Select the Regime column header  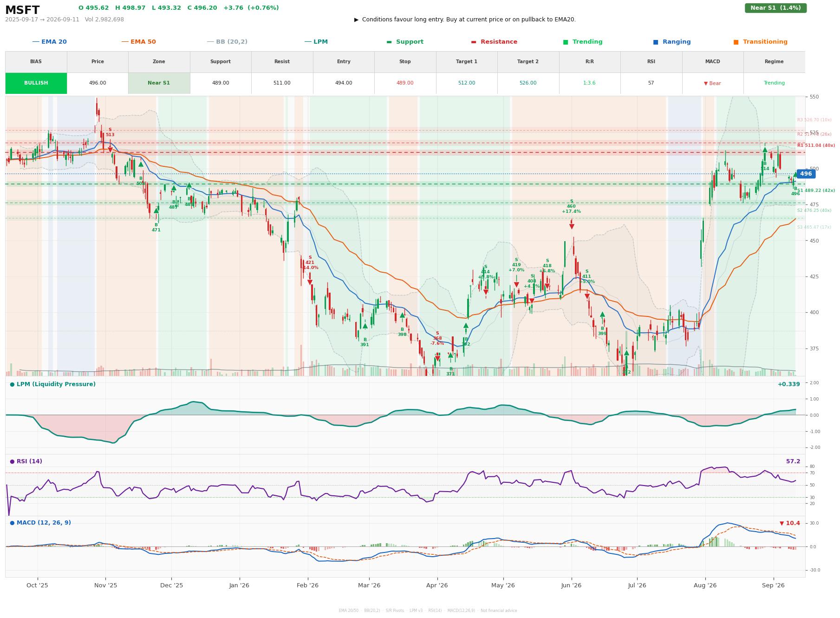point(774,62)
